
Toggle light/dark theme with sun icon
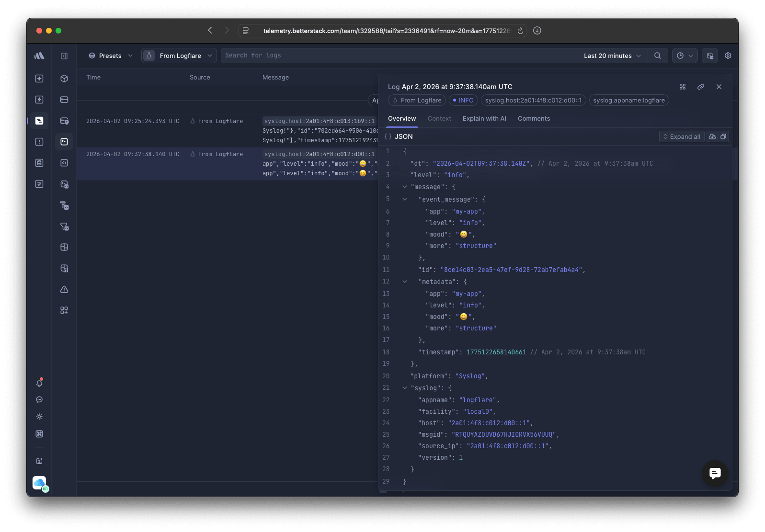click(39, 417)
